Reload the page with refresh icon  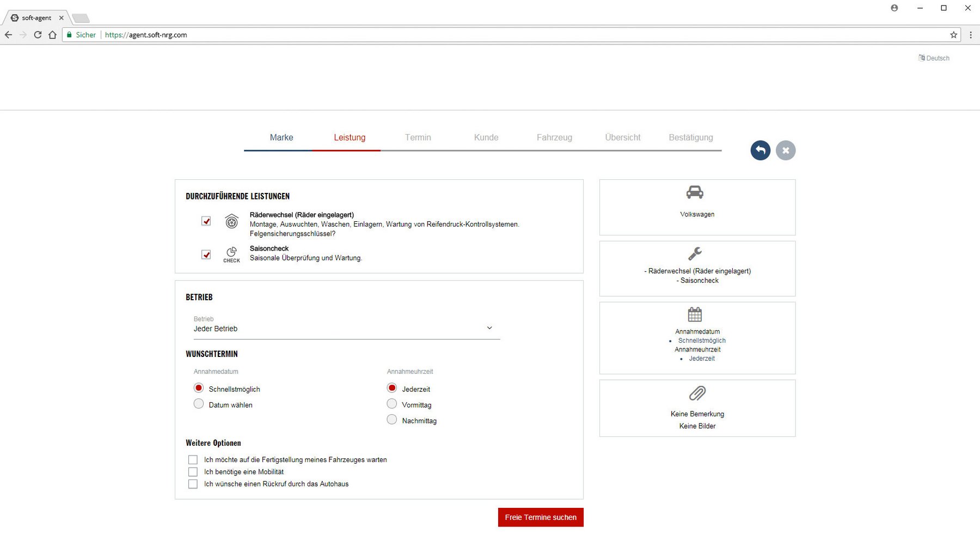(x=38, y=35)
